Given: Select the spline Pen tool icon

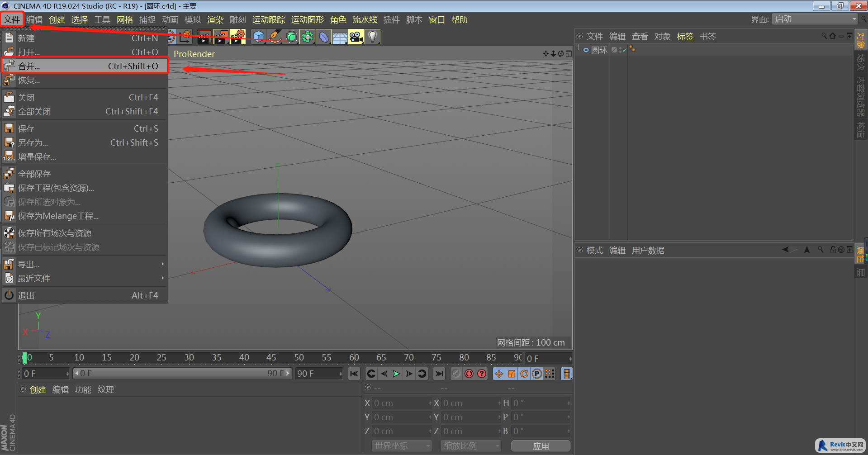Looking at the screenshot, I should pos(275,37).
